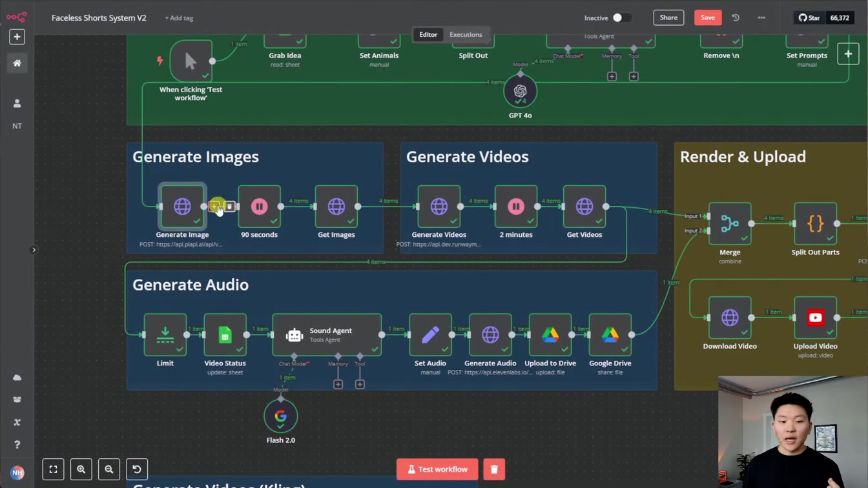Zoom in on the canvas

pyautogui.click(x=81, y=469)
